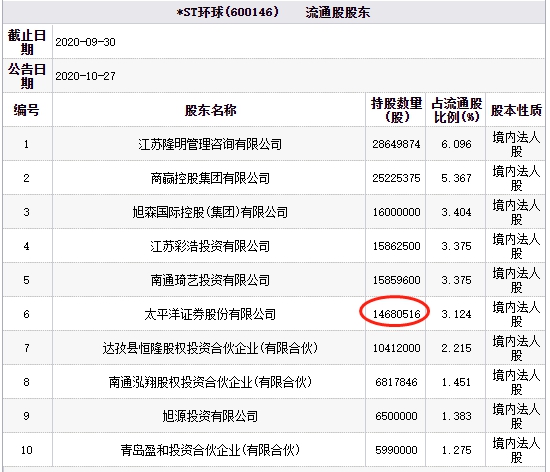Click 境内法人股 in 旭源投资 row
Screen dimensions: 550x472
point(516,416)
